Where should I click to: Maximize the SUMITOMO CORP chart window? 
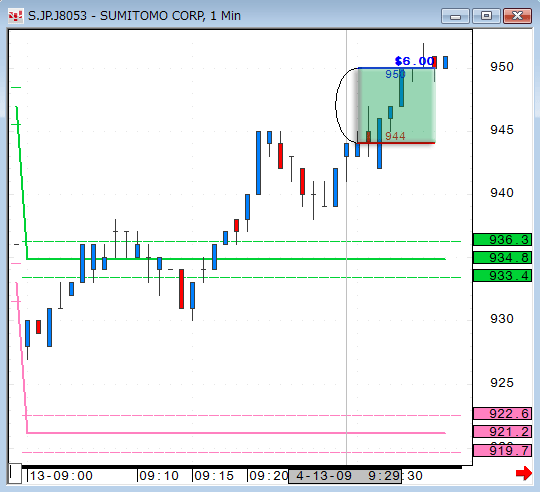(486, 16)
